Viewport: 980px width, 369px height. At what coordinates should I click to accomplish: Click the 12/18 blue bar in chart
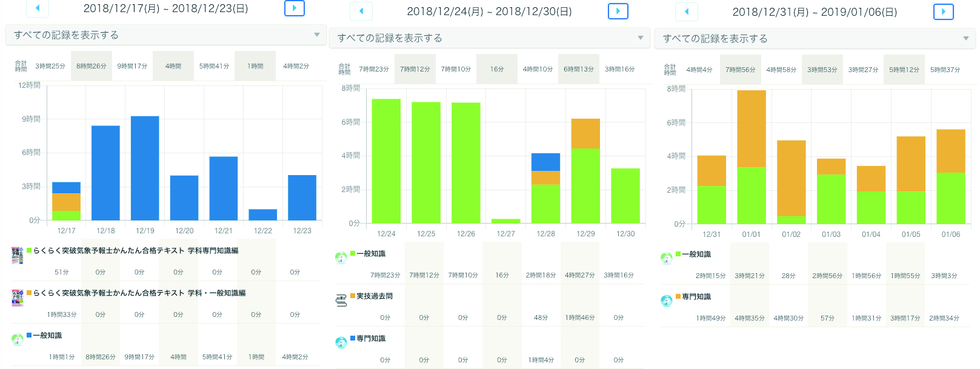(x=105, y=173)
